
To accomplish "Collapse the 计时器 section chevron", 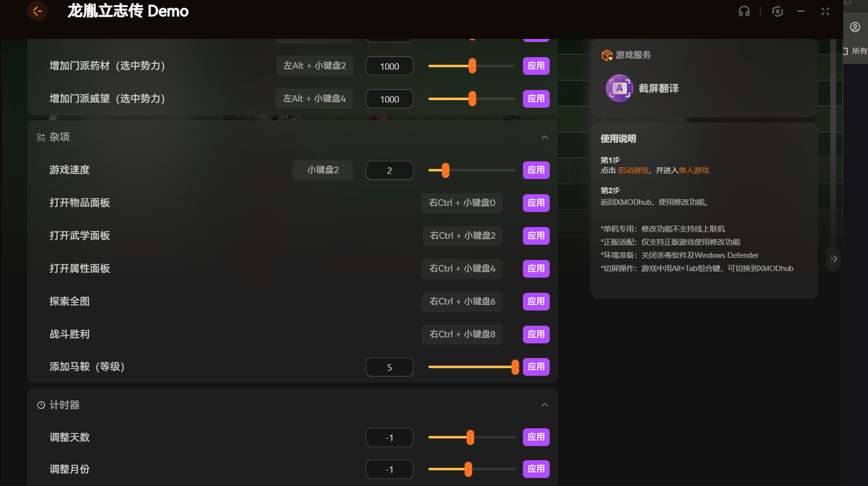I will (x=545, y=405).
